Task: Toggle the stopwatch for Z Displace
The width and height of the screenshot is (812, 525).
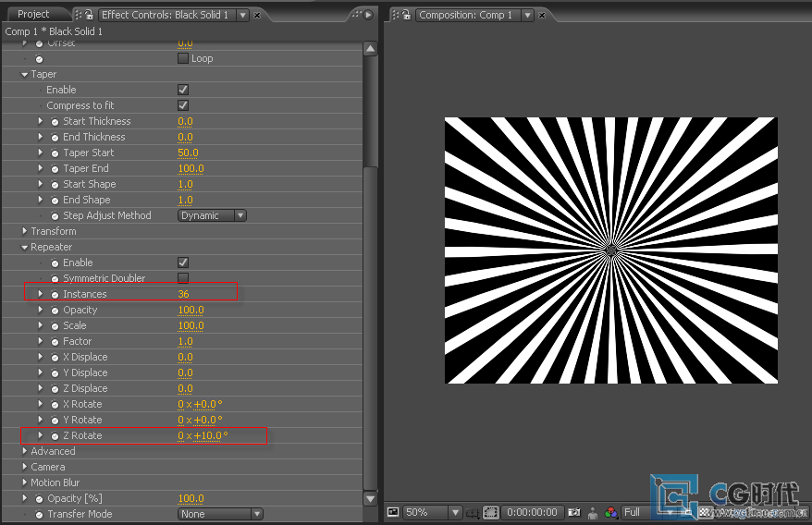Action: (x=55, y=389)
